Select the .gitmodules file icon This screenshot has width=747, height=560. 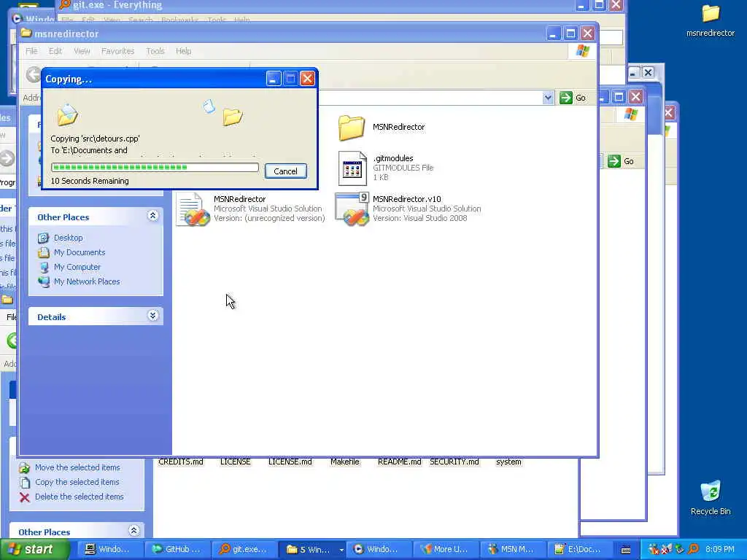click(352, 168)
